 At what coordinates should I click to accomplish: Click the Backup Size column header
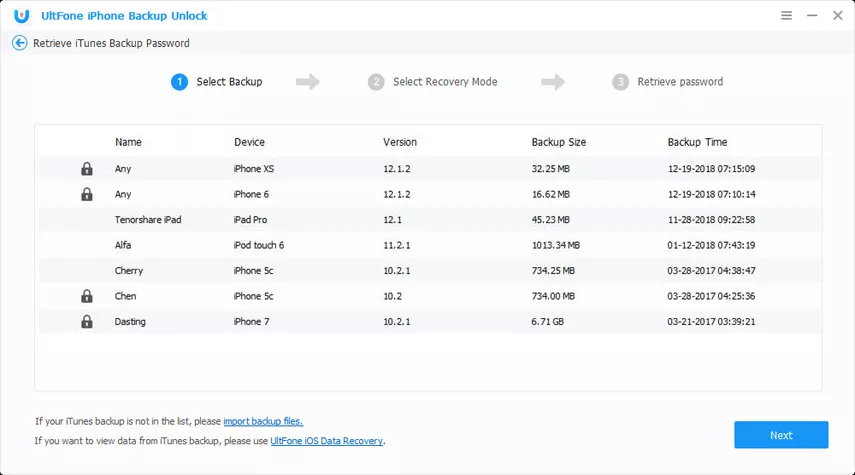[x=558, y=142]
